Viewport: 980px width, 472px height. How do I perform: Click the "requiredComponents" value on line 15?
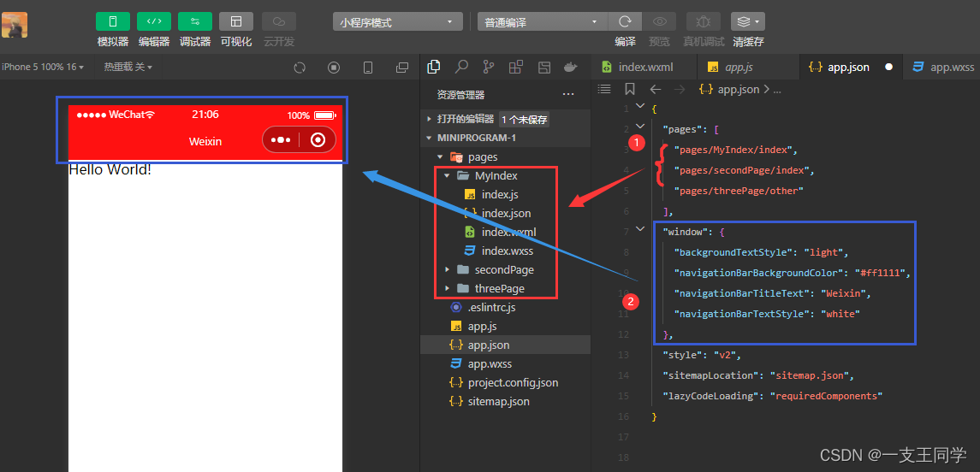point(826,397)
